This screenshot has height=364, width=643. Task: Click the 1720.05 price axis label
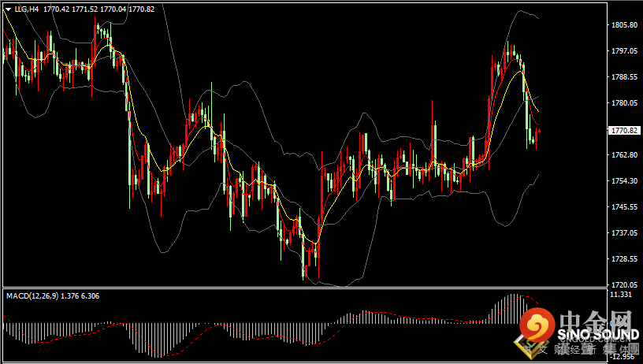(x=624, y=285)
